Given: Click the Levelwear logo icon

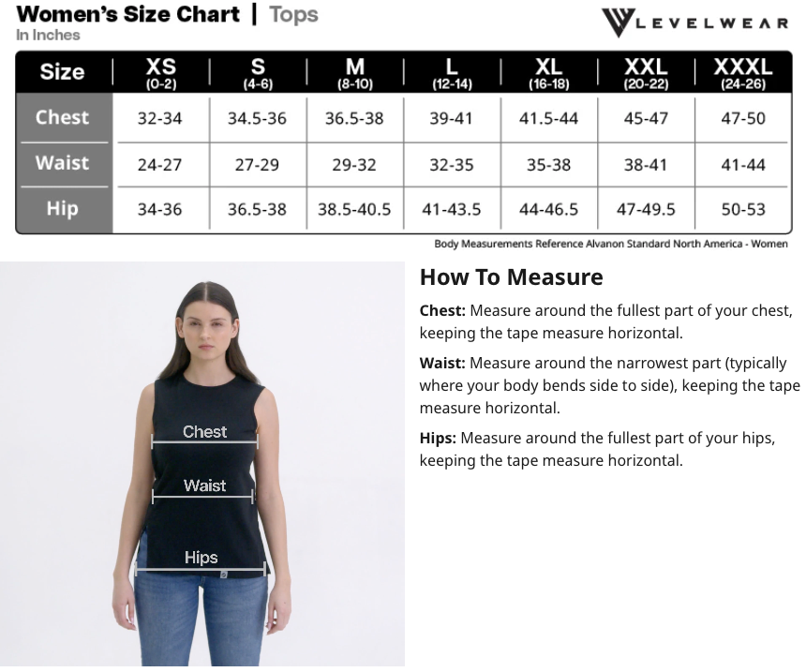Looking at the screenshot, I should (619, 22).
